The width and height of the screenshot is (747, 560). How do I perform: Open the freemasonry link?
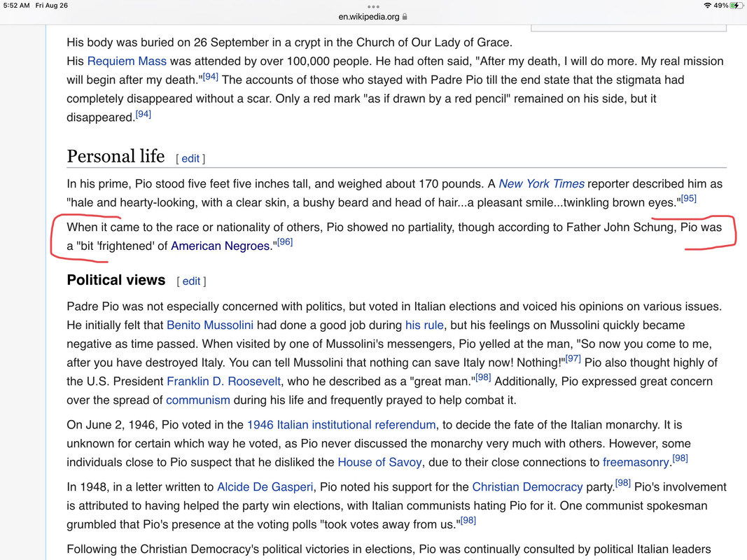636,463
